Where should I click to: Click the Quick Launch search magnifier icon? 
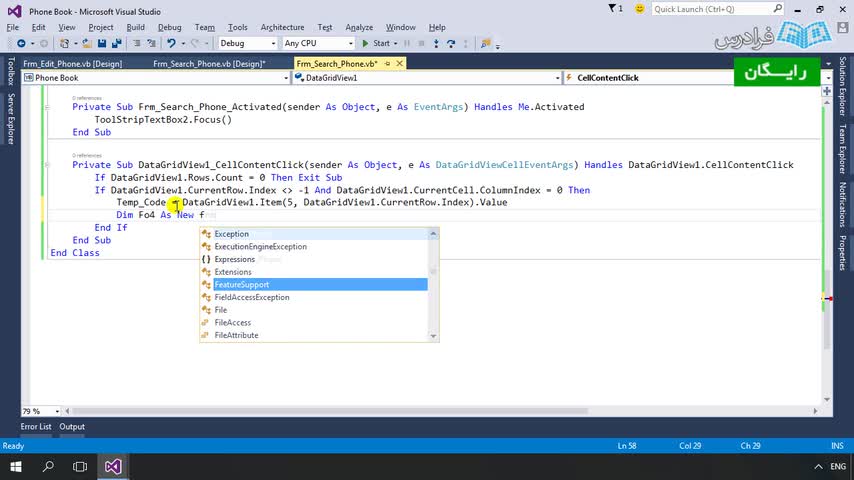[x=778, y=9]
